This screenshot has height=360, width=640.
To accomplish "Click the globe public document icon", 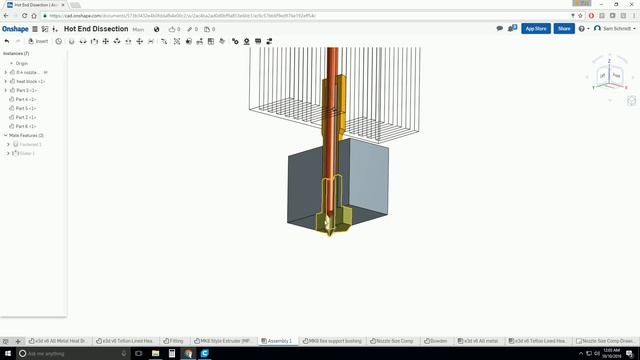I will 156,29.
